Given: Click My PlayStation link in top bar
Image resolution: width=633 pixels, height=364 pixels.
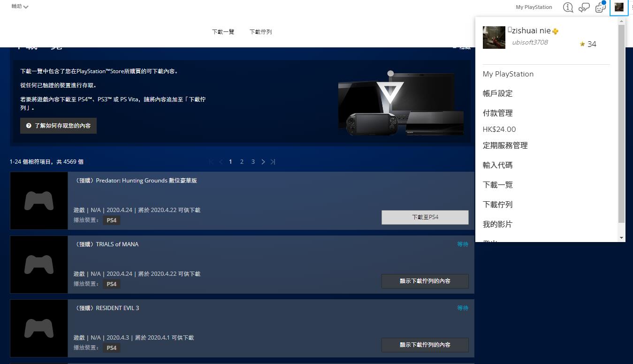Looking at the screenshot, I should click(534, 7).
